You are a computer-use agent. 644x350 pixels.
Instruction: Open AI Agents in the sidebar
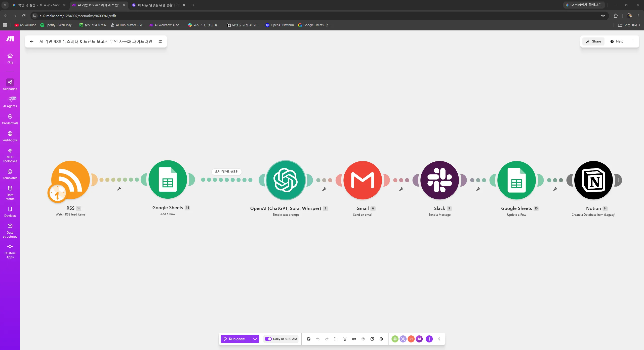point(10,102)
